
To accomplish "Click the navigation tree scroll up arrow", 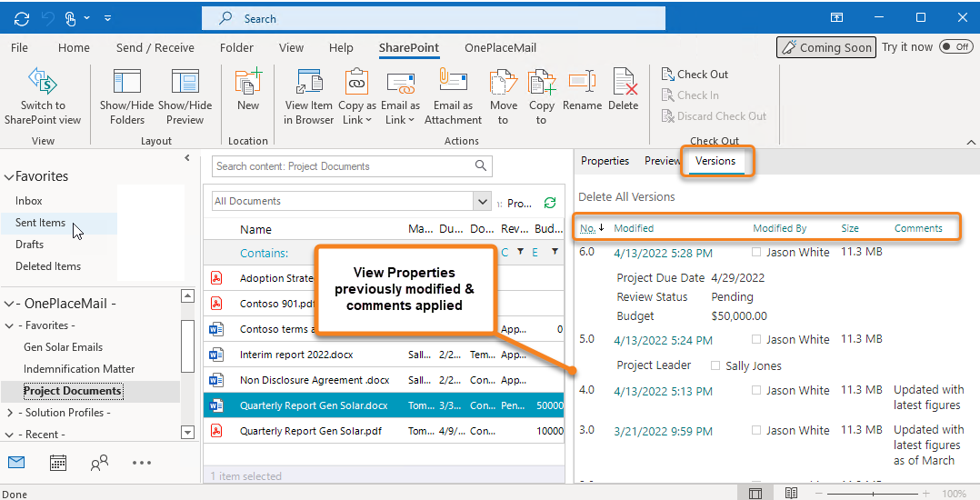I will pos(187,295).
